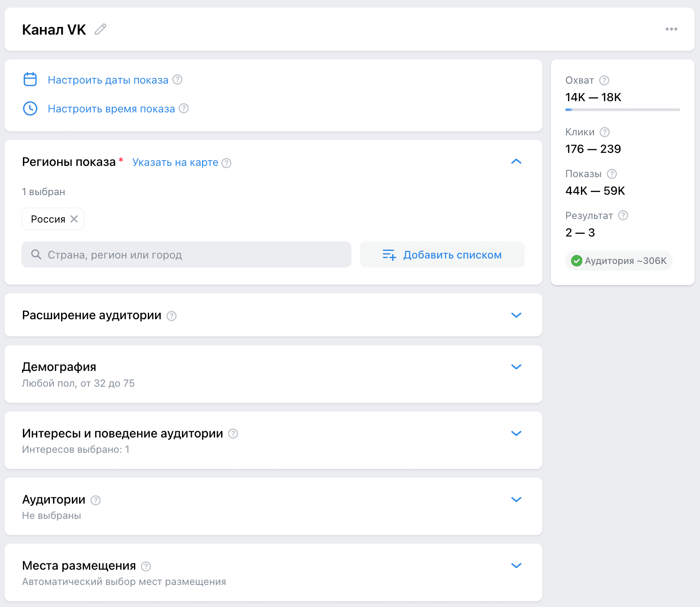Click the Любой пол, от 32 до 75 text

(78, 384)
